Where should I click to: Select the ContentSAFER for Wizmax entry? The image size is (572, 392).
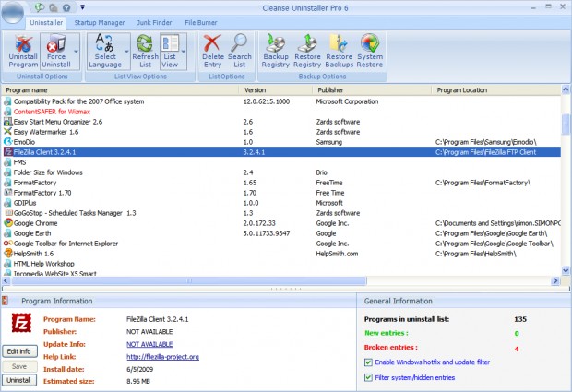52,112
